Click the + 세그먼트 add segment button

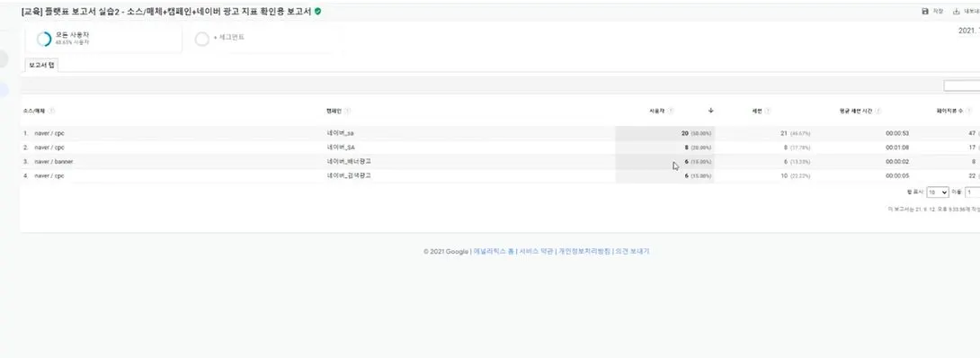point(228,38)
